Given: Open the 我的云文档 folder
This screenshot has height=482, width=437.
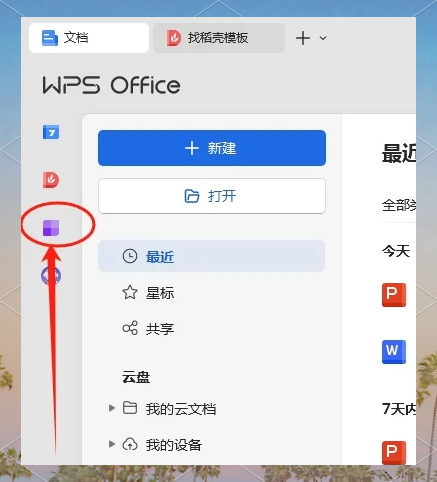Looking at the screenshot, I should coord(169,409).
